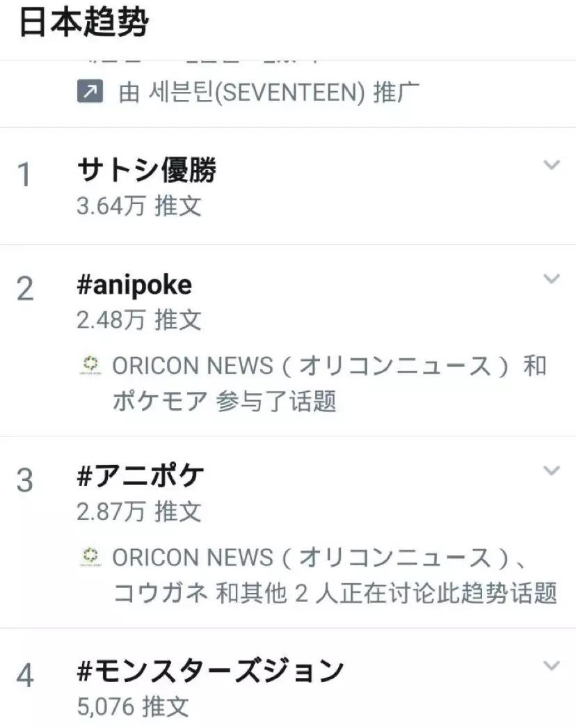Viewport: 576px width, 728px height.
Task: Click the 2.87万 推文 tweet count
Action: tap(139, 512)
